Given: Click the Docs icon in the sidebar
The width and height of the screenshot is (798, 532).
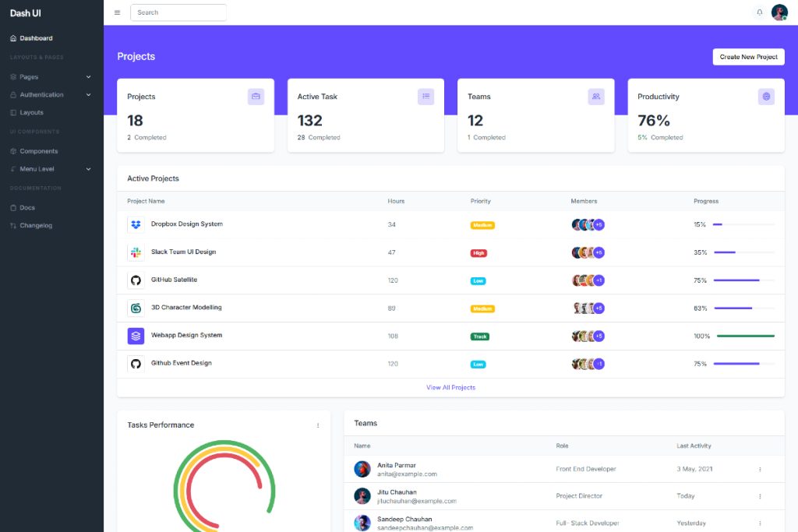Looking at the screenshot, I should 13,206.
